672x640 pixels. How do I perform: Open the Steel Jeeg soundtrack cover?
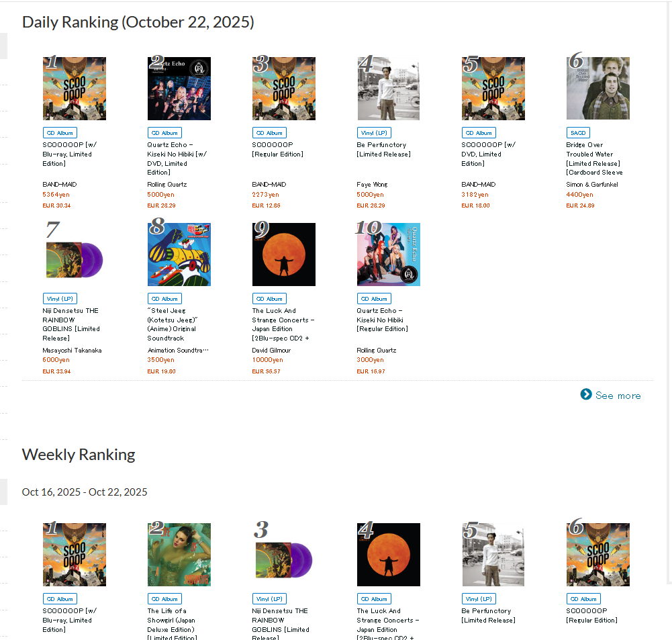point(179,255)
